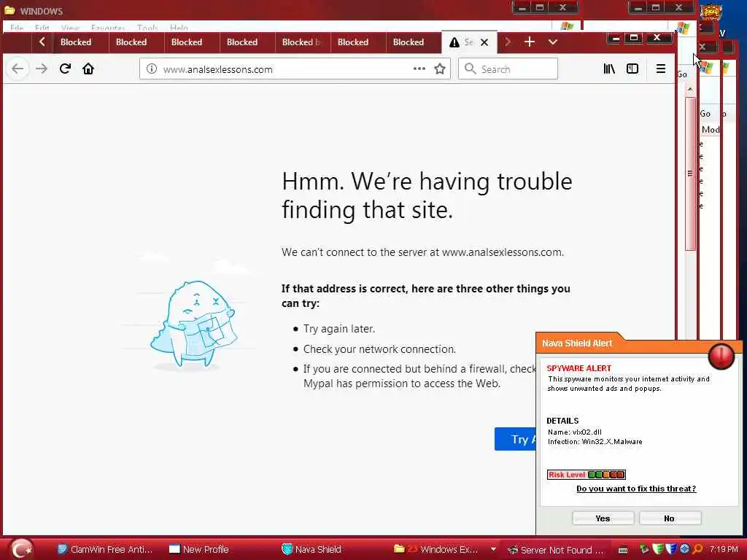Expand Windows Explorer group dropdown arrow

[493, 549]
